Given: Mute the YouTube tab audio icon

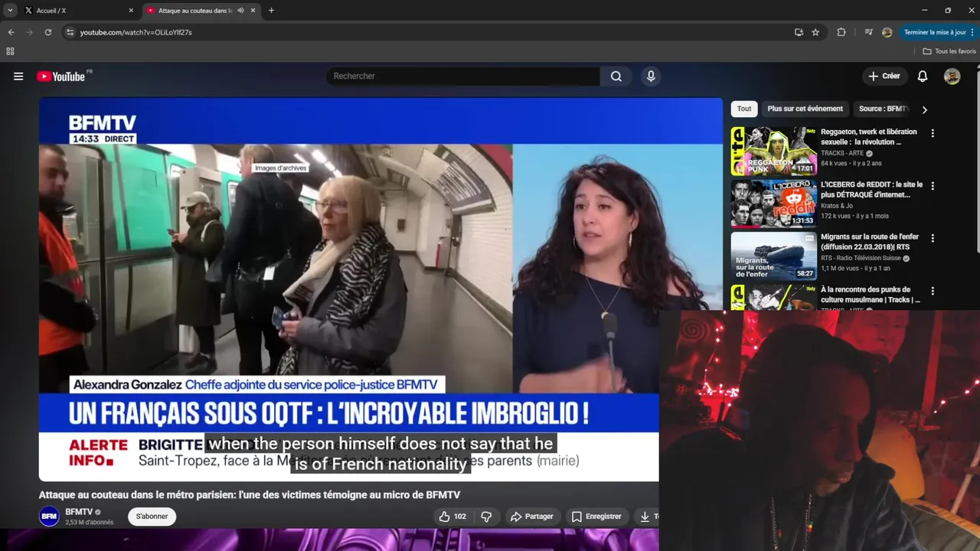Looking at the screenshot, I should coord(240,11).
